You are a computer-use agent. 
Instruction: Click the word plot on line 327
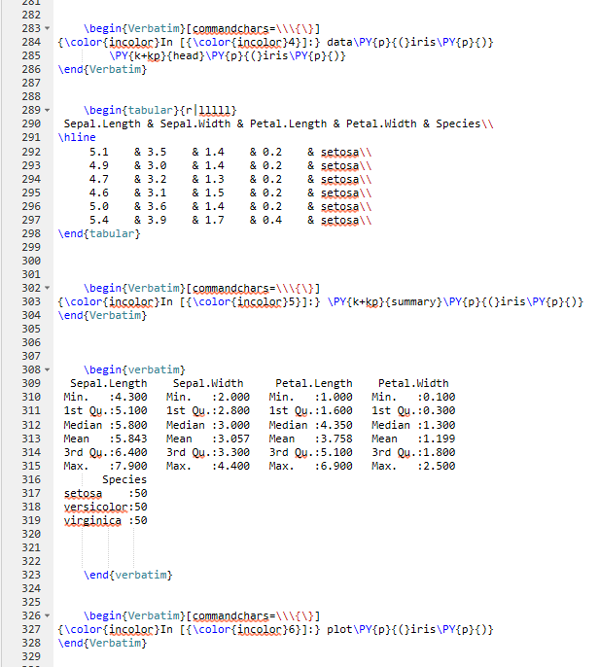(x=340, y=629)
